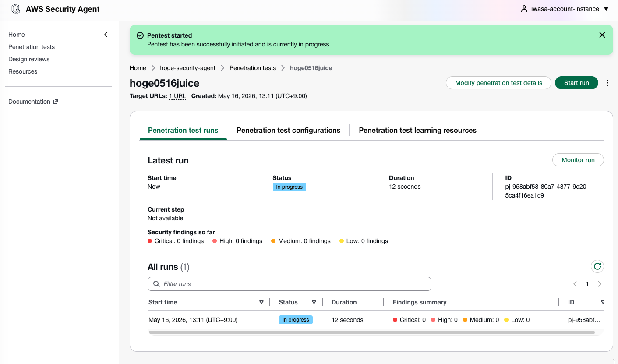Click the horizontal scrollbar under the runs table
Image resolution: width=618 pixels, height=364 pixels.
point(372,332)
